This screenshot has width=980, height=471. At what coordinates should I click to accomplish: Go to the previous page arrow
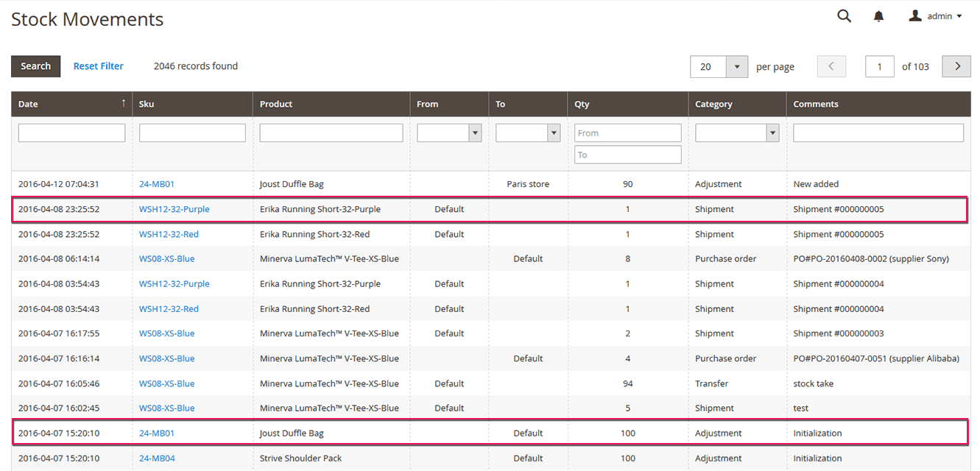[831, 66]
